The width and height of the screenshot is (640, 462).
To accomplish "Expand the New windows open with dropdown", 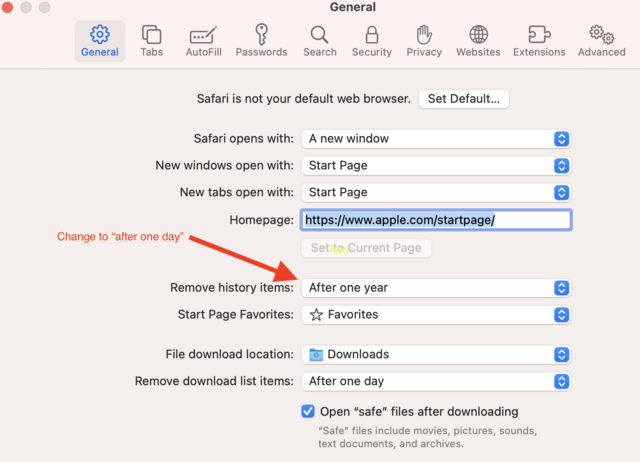I will [x=436, y=165].
